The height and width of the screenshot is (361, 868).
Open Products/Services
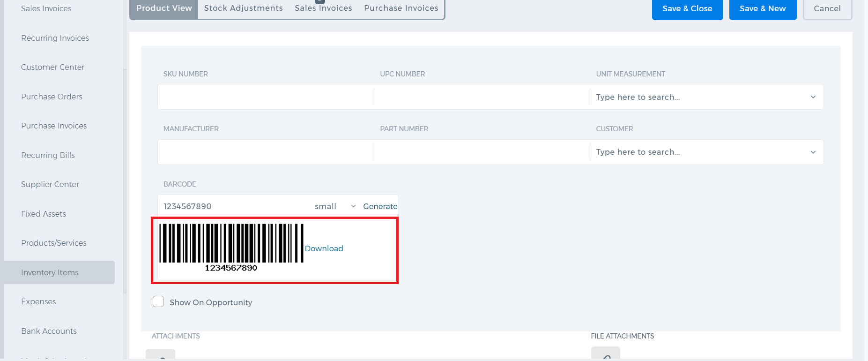(54, 243)
